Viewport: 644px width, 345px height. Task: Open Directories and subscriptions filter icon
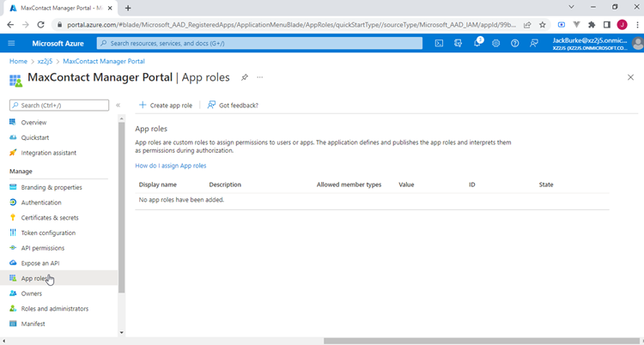pos(458,43)
